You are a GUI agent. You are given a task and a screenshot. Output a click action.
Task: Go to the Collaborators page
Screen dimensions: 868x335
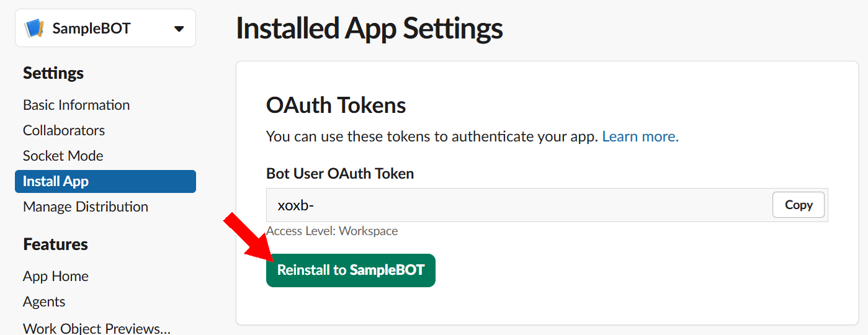pyautogui.click(x=64, y=130)
